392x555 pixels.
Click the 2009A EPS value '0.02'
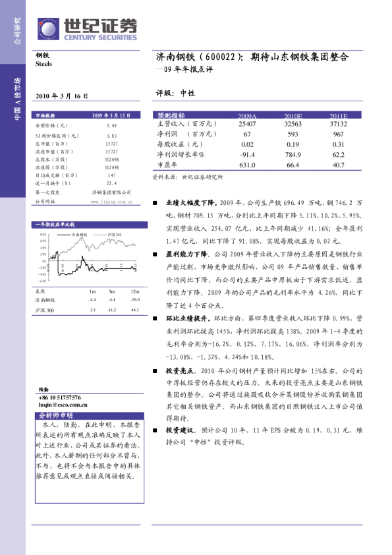pos(247,144)
